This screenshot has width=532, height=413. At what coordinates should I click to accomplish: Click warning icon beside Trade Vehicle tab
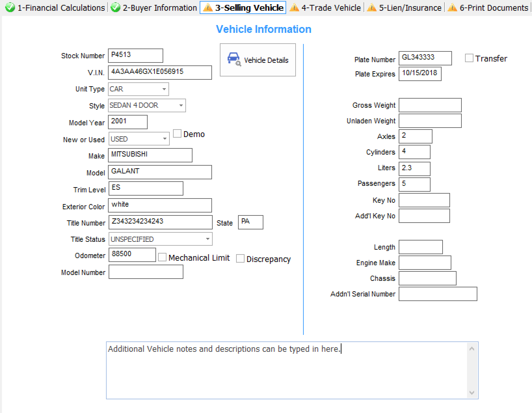coord(294,7)
